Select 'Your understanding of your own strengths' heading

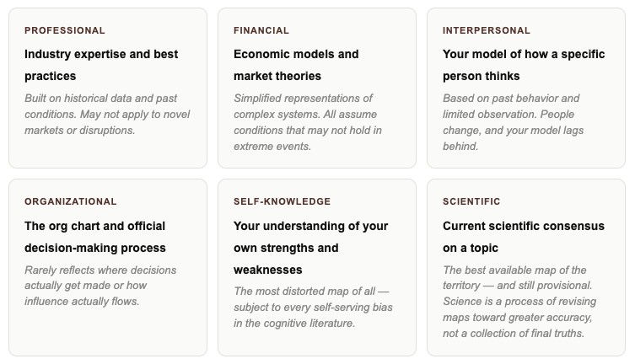click(310, 248)
